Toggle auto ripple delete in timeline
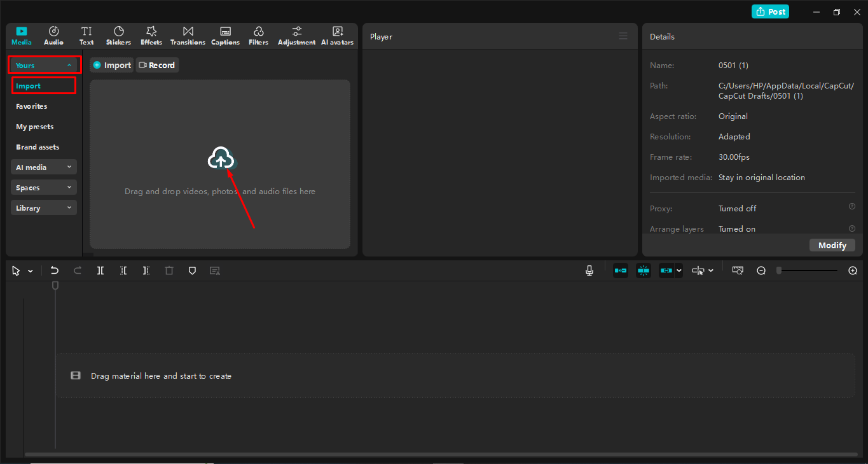 tap(620, 270)
